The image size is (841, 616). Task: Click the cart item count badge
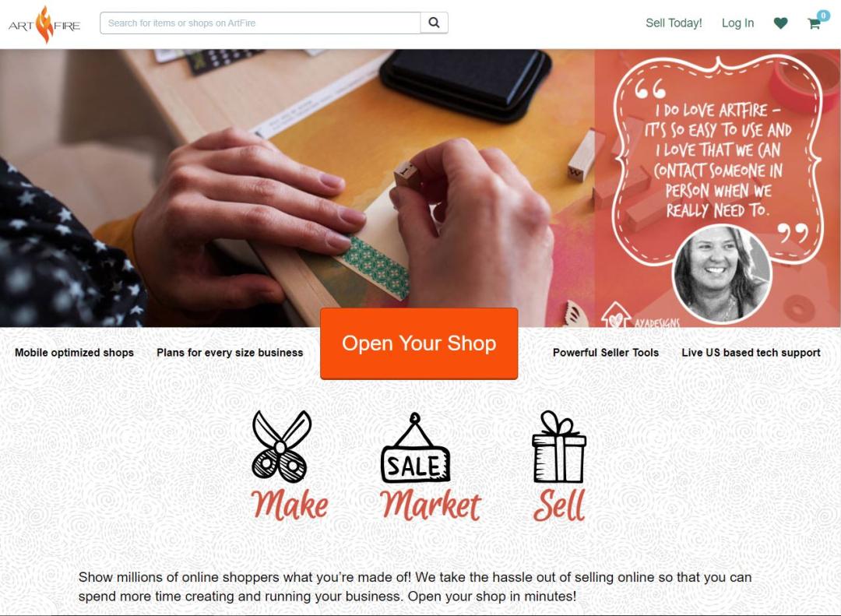click(823, 16)
